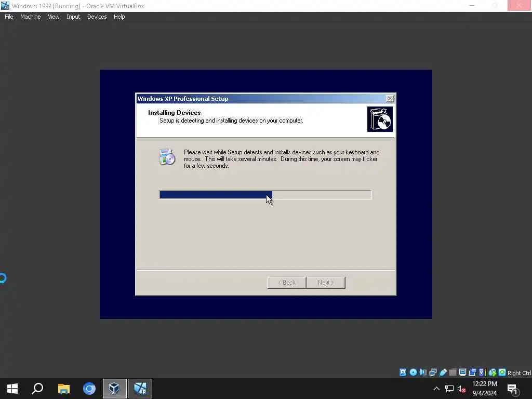Viewport: 532px width, 399px height.
Task: Open the notification center icon
Action: pos(513,389)
